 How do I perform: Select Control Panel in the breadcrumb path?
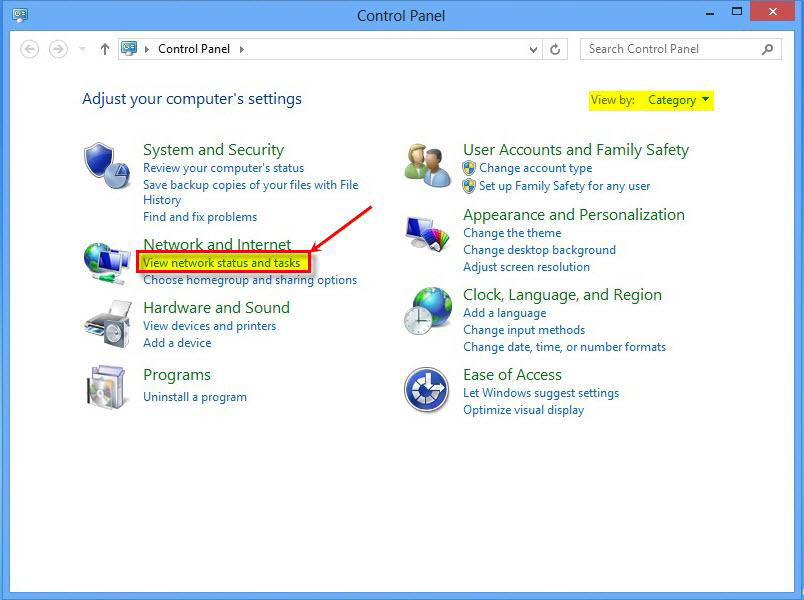194,48
